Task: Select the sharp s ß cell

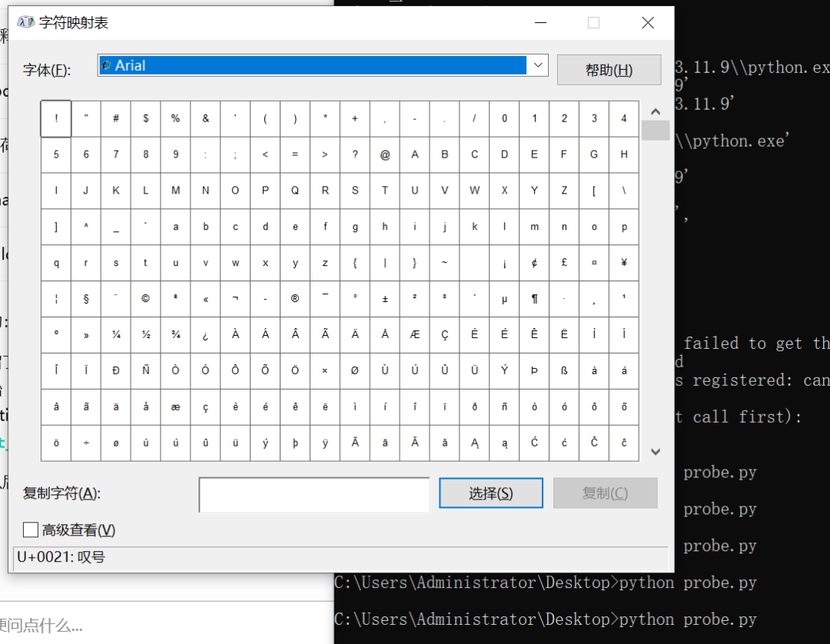Action: tap(564, 370)
